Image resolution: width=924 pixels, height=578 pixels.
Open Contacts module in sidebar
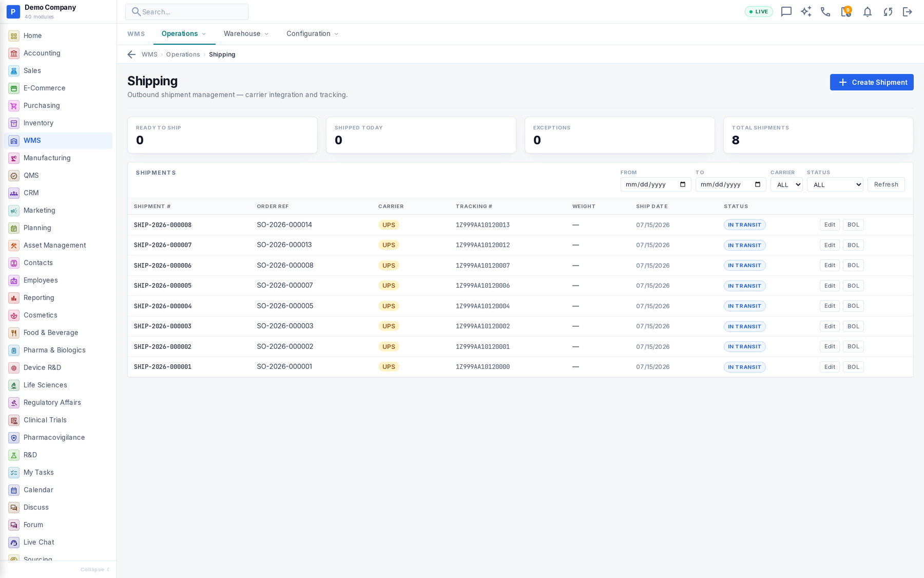click(58, 263)
